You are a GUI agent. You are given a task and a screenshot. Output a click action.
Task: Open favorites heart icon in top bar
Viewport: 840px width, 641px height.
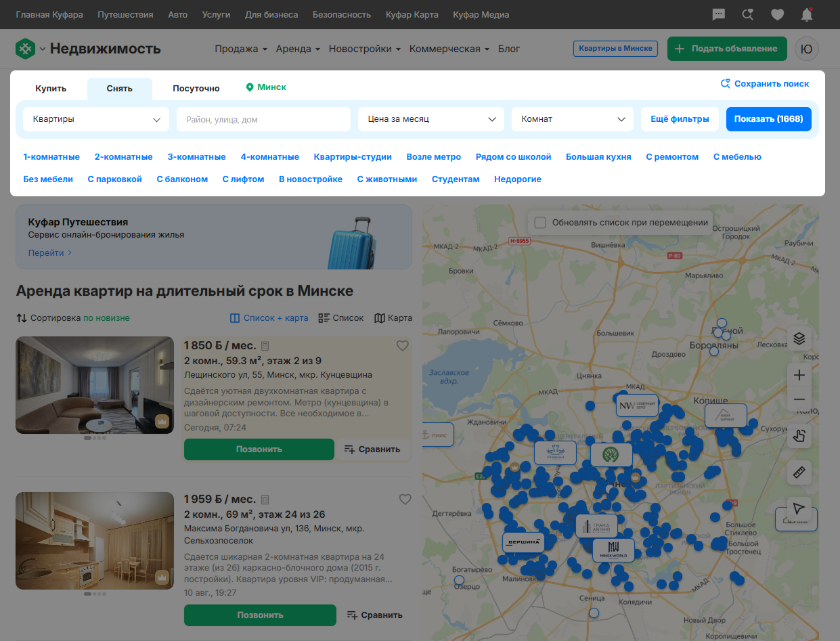point(777,14)
